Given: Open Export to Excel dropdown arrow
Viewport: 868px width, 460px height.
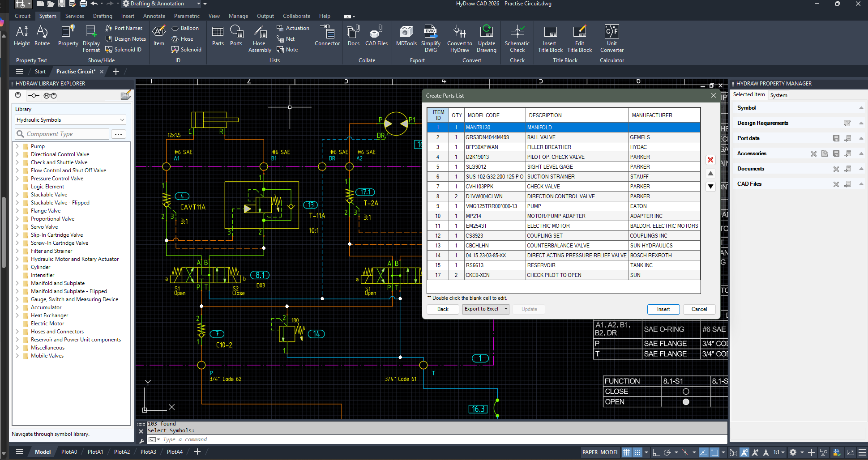Looking at the screenshot, I should click(506, 309).
